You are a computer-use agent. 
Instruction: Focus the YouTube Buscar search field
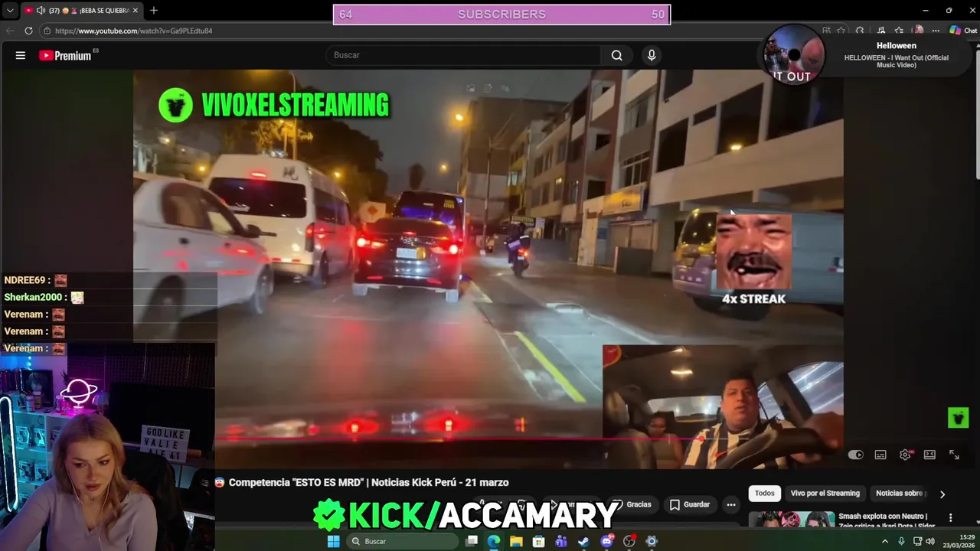(464, 55)
